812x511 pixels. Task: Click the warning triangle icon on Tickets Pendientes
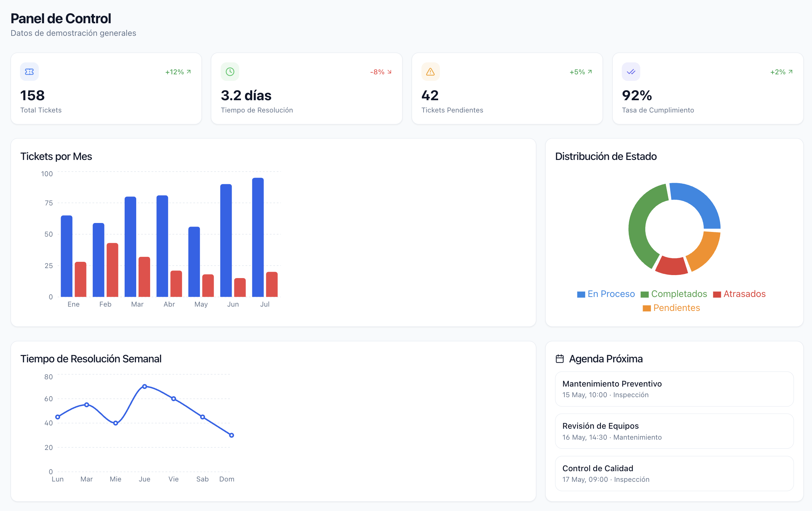click(430, 72)
